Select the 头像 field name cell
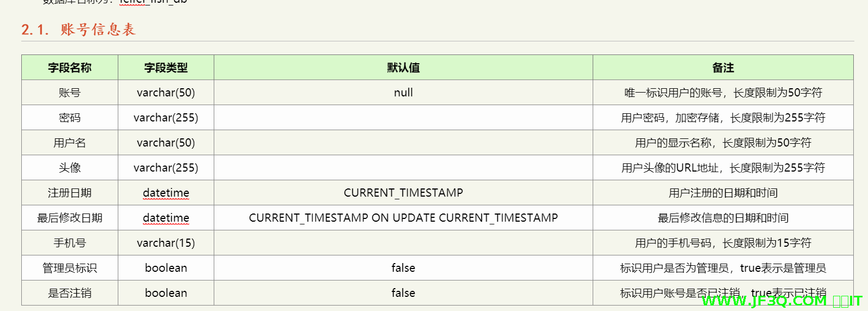The height and width of the screenshot is (311, 868). (70, 168)
